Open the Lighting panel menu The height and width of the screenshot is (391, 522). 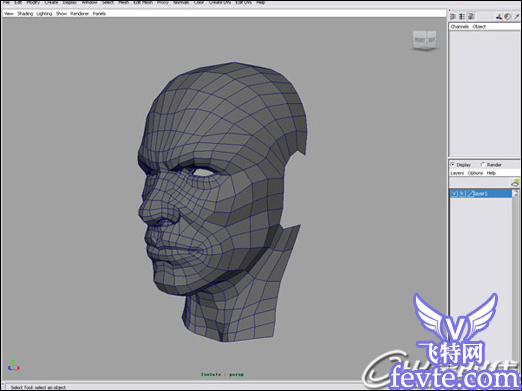point(44,14)
